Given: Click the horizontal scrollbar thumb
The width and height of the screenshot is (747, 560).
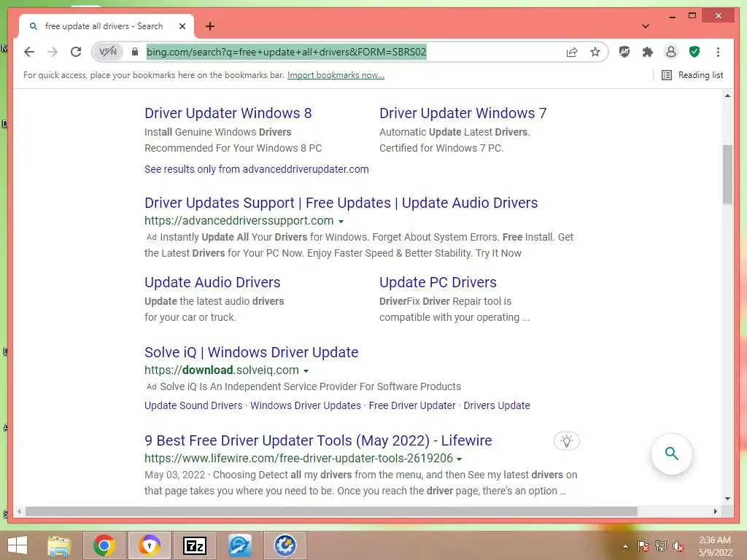Looking at the screenshot, I should pyautogui.click(x=331, y=511).
